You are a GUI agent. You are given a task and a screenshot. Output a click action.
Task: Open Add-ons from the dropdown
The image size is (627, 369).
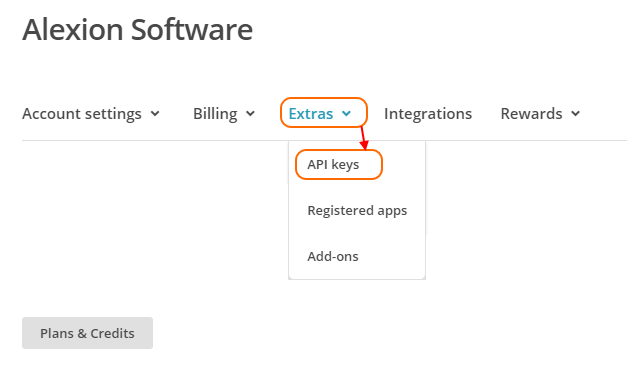click(x=333, y=256)
